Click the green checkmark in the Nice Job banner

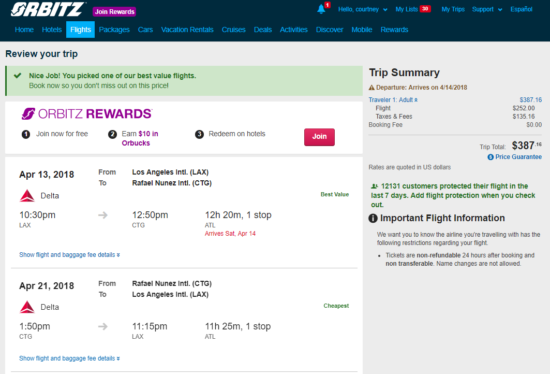[18, 75]
